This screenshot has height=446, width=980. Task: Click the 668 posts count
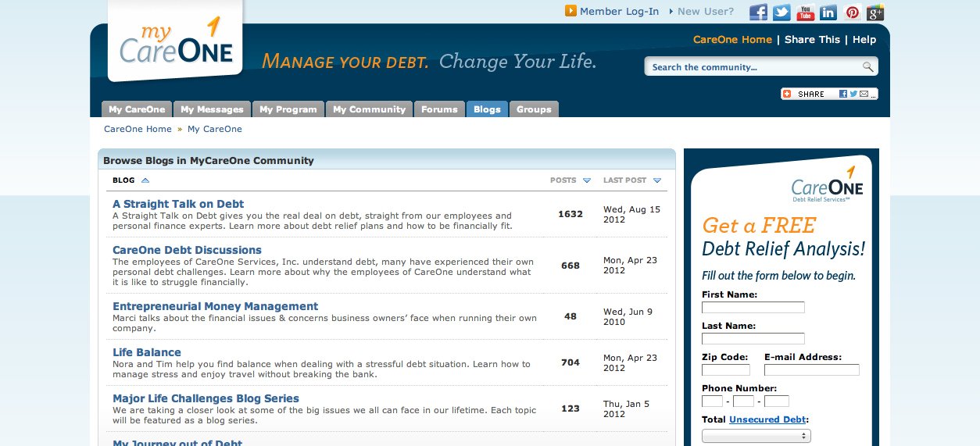click(570, 266)
